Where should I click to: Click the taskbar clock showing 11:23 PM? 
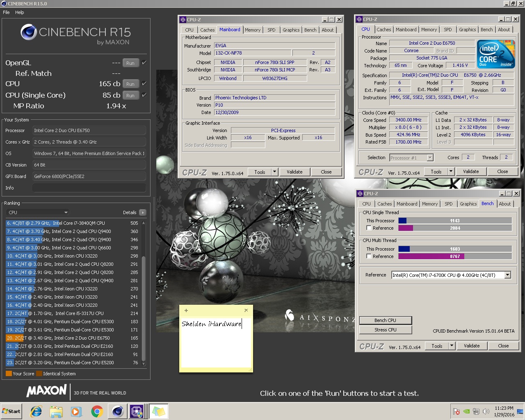click(504, 411)
